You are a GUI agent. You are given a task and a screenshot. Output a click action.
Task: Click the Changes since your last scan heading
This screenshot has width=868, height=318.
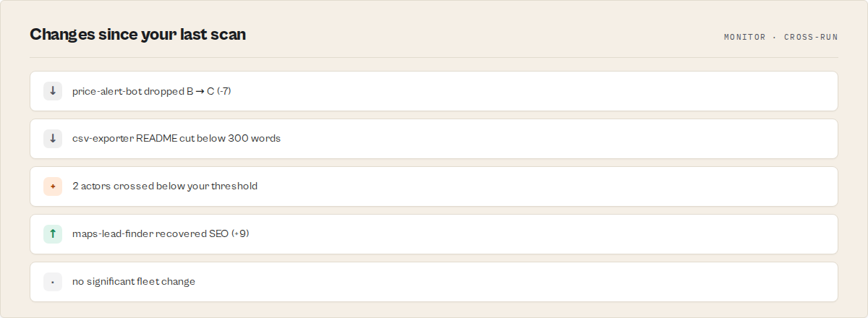[137, 34]
